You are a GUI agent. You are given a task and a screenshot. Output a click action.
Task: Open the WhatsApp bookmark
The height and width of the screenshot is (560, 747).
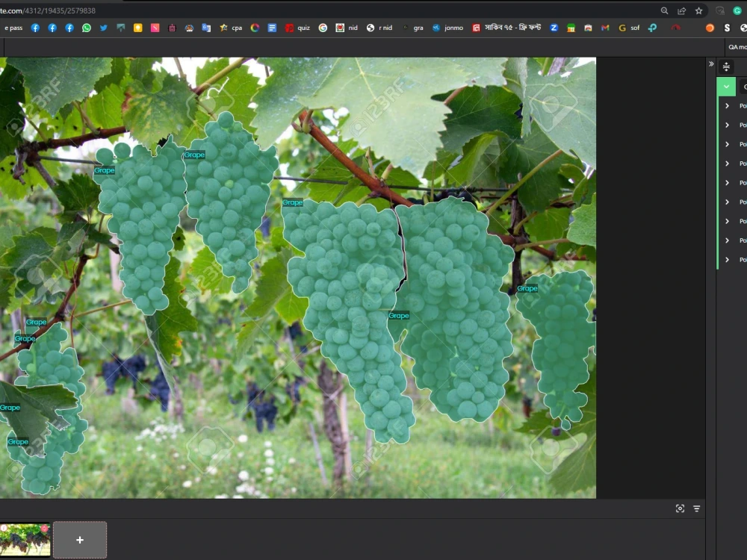[86, 28]
